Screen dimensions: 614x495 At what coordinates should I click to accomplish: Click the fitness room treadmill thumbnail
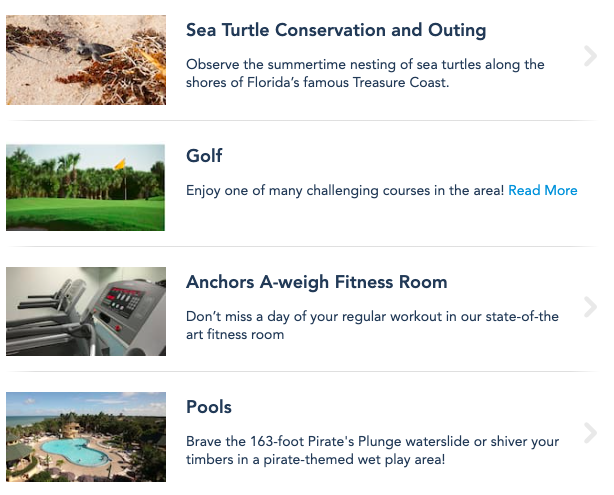[86, 311]
